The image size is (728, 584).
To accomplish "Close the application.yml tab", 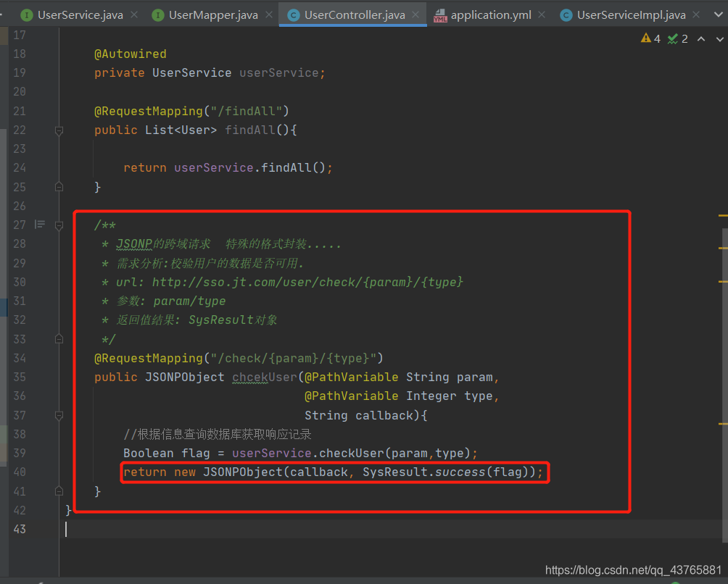I will pyautogui.click(x=542, y=14).
